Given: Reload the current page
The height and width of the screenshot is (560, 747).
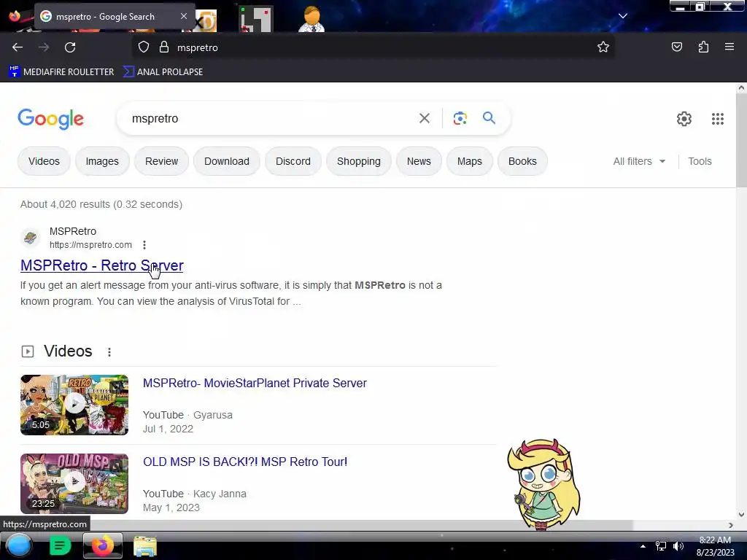Looking at the screenshot, I should coord(70,47).
